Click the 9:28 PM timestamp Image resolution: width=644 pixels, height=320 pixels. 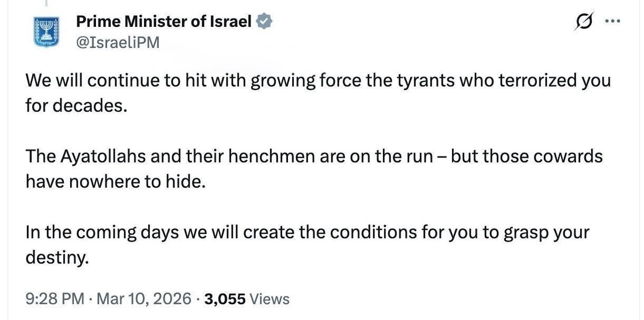tap(55, 299)
